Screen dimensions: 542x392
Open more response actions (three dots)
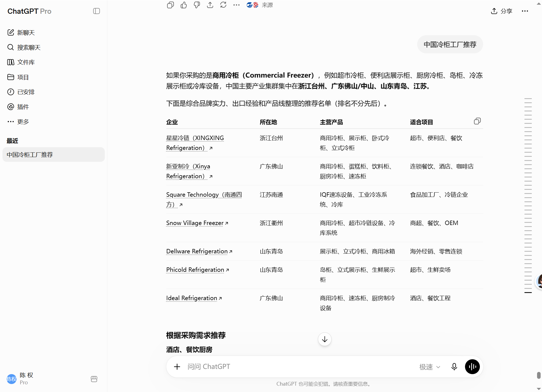pyautogui.click(x=236, y=5)
